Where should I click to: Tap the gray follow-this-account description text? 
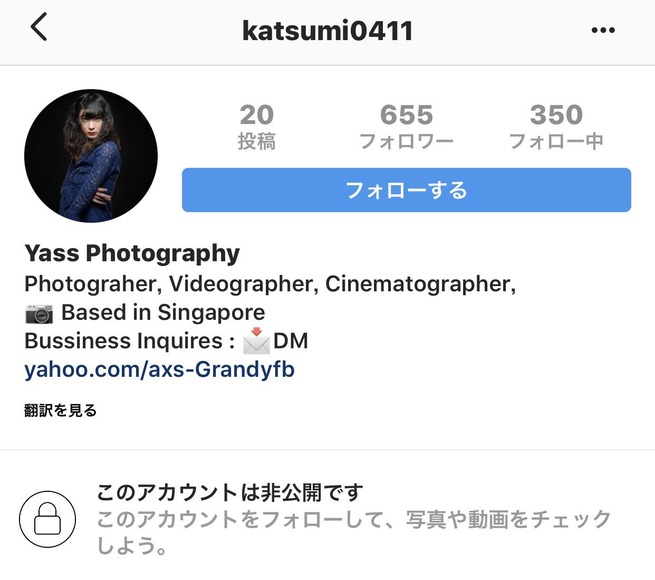[x=354, y=532]
